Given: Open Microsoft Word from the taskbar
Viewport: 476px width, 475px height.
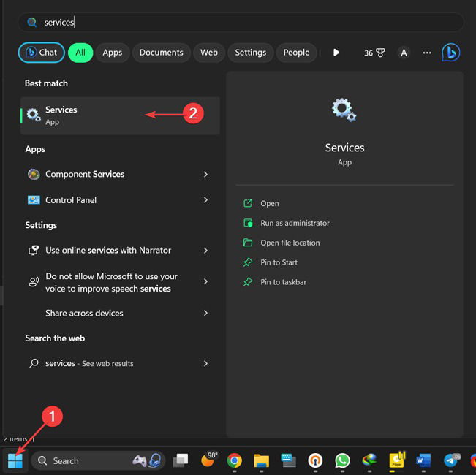Looking at the screenshot, I should (423, 460).
